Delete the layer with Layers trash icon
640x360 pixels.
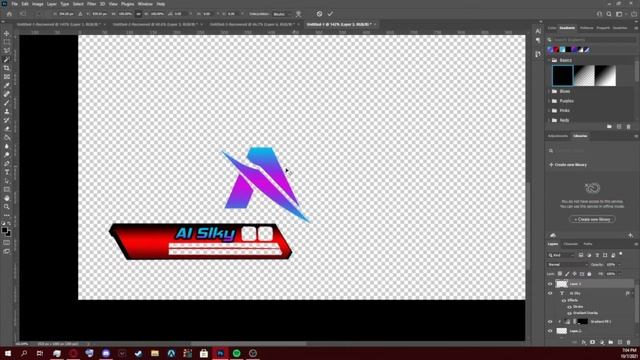pyautogui.click(x=629, y=342)
